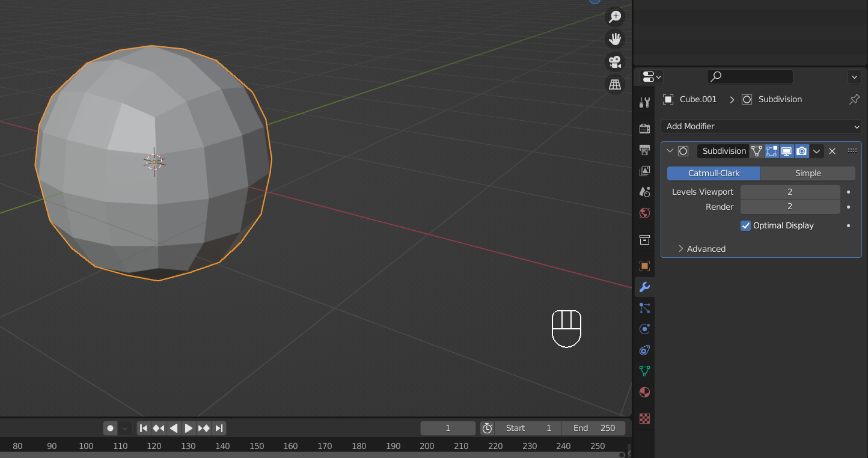Toggle the auto keying record button
Viewport: 868px width, 458px height.
110,429
